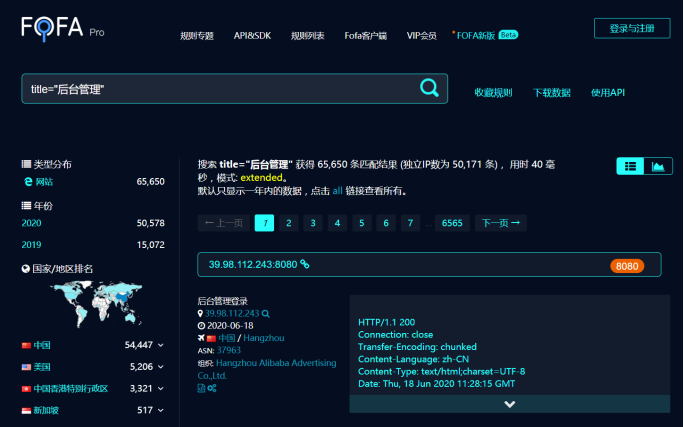Viewport: 684px width, 427px height.
Task: Jump to last page 6565
Action: 452,223
